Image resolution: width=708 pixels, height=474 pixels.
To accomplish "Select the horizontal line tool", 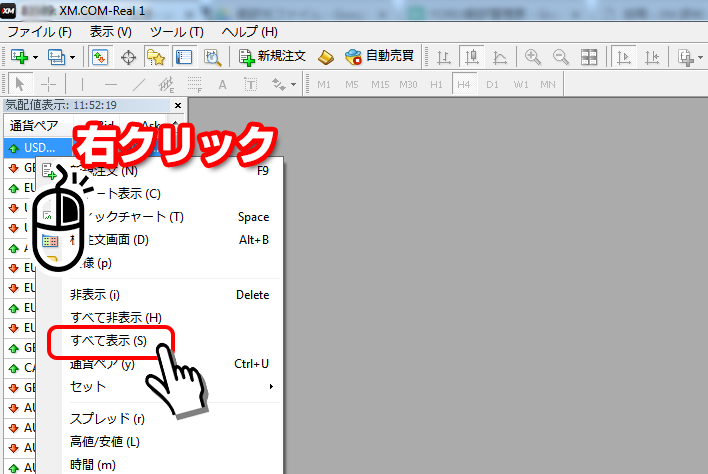I will point(111,84).
